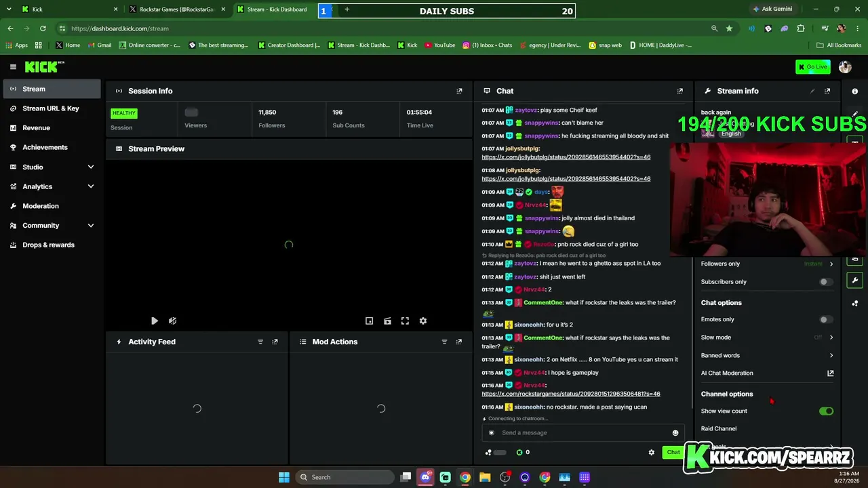Open AI Chat Moderation link

[767, 373]
